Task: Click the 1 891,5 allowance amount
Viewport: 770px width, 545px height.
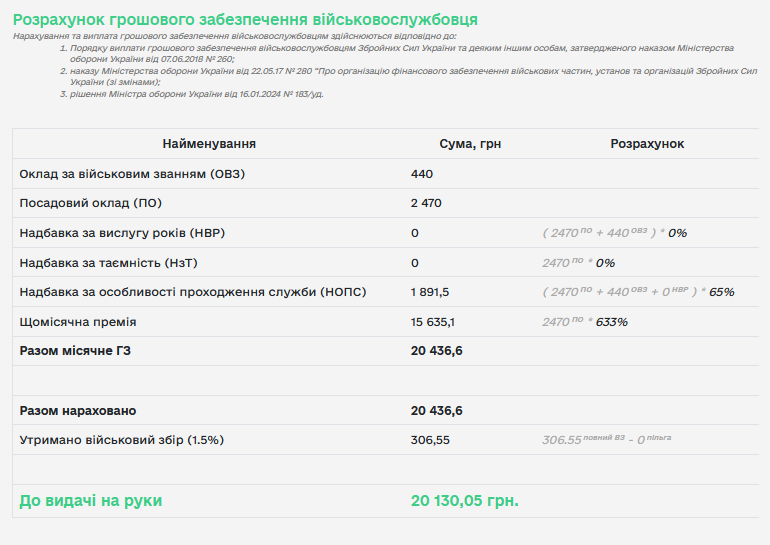Action: [x=430, y=292]
